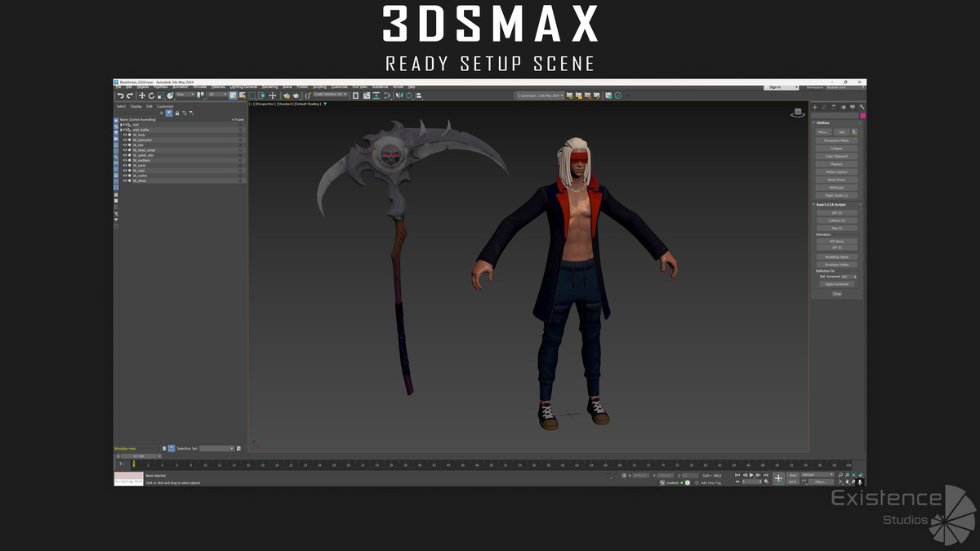The image size is (980, 551).
Task: Open Scene Explorer Display menu
Action: pyautogui.click(x=136, y=106)
